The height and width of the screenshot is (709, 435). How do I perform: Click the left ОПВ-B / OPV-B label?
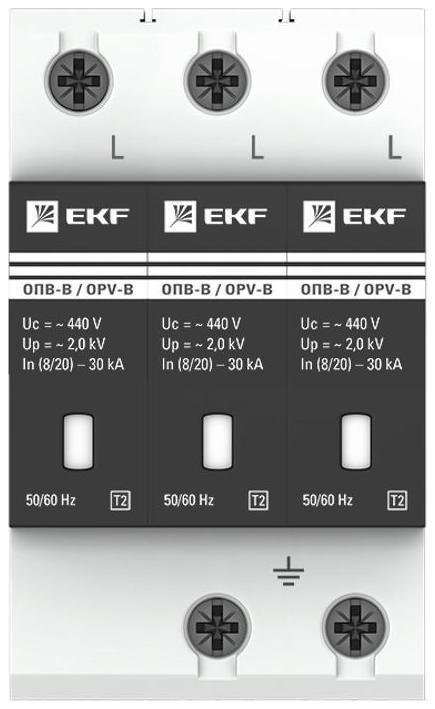(x=78, y=289)
